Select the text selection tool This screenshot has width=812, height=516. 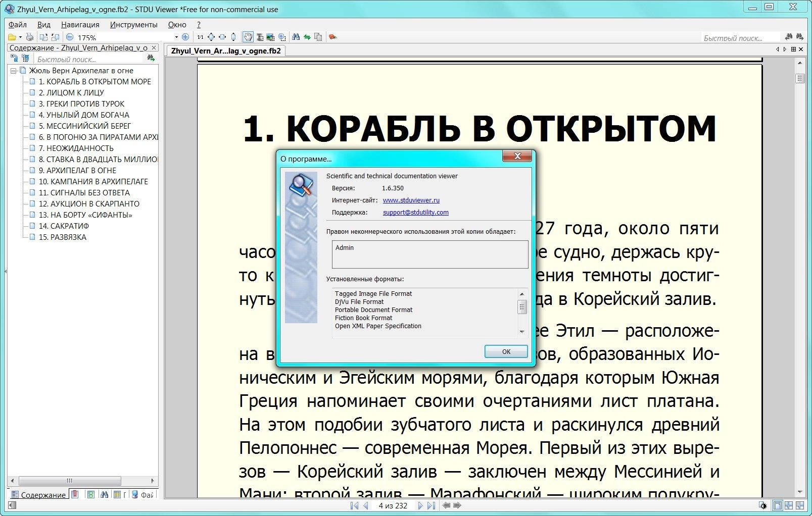point(260,37)
